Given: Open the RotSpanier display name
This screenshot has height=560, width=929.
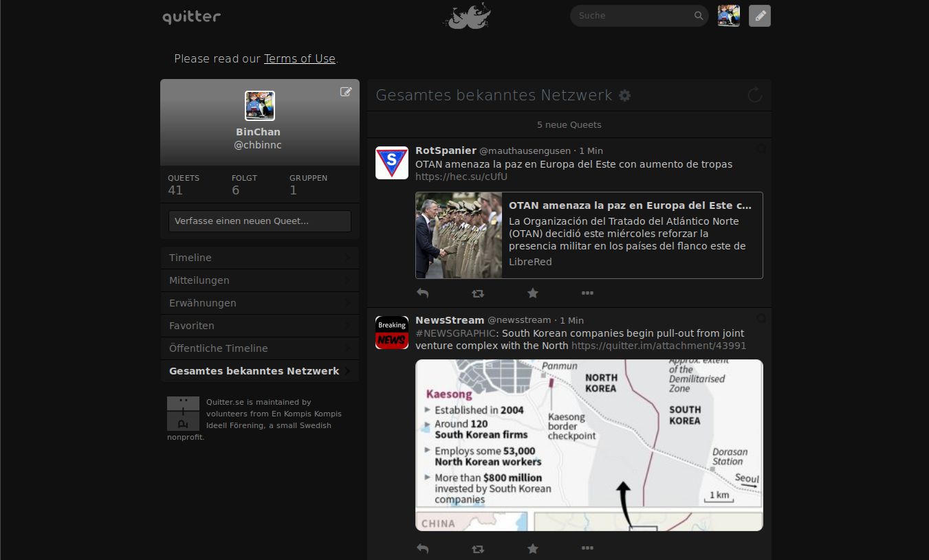Looking at the screenshot, I should click(446, 150).
